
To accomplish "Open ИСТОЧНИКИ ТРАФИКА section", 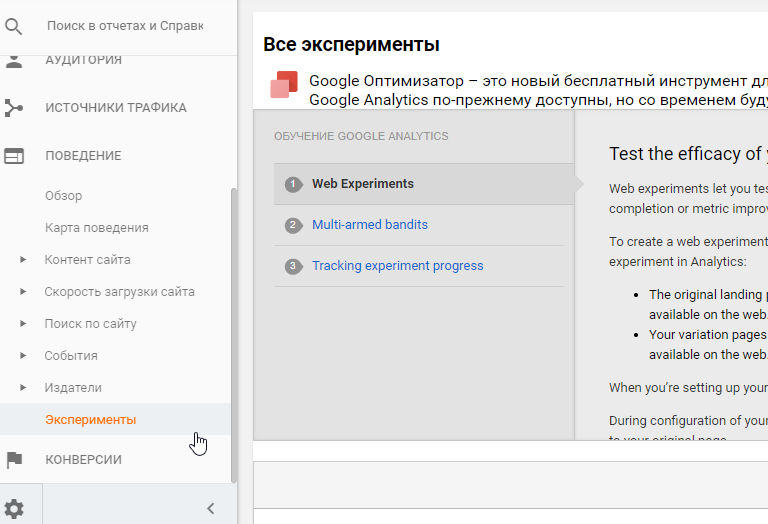I will click(x=116, y=108).
